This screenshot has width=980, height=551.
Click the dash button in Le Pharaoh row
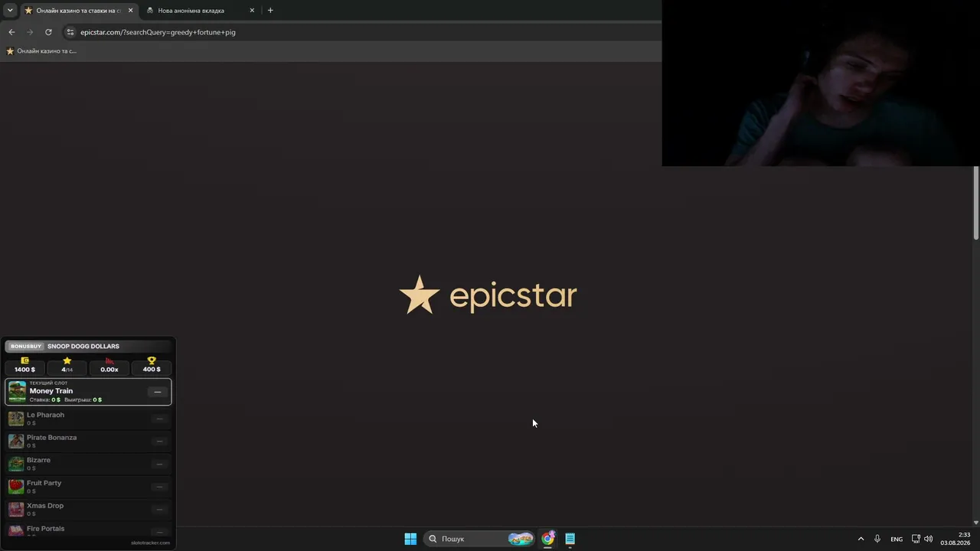tap(159, 419)
